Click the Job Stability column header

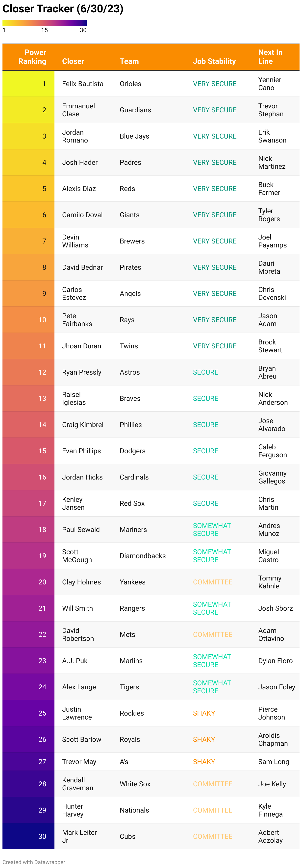[x=214, y=61]
